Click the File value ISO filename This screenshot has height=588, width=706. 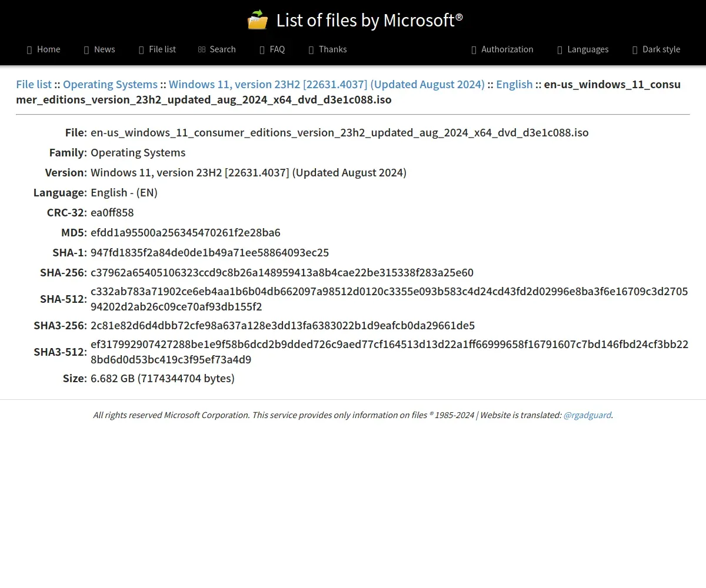tap(339, 133)
